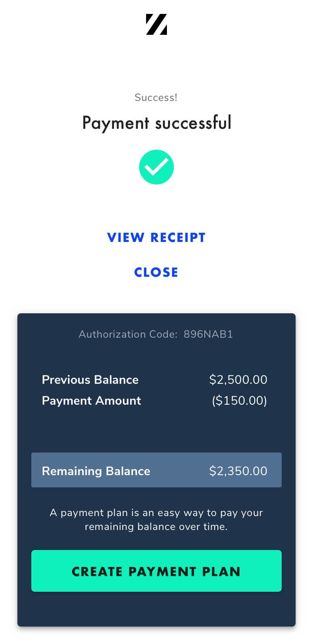Screen dimensions: 313x644
Task: Click the Remaining Balance row
Action: tap(156, 470)
